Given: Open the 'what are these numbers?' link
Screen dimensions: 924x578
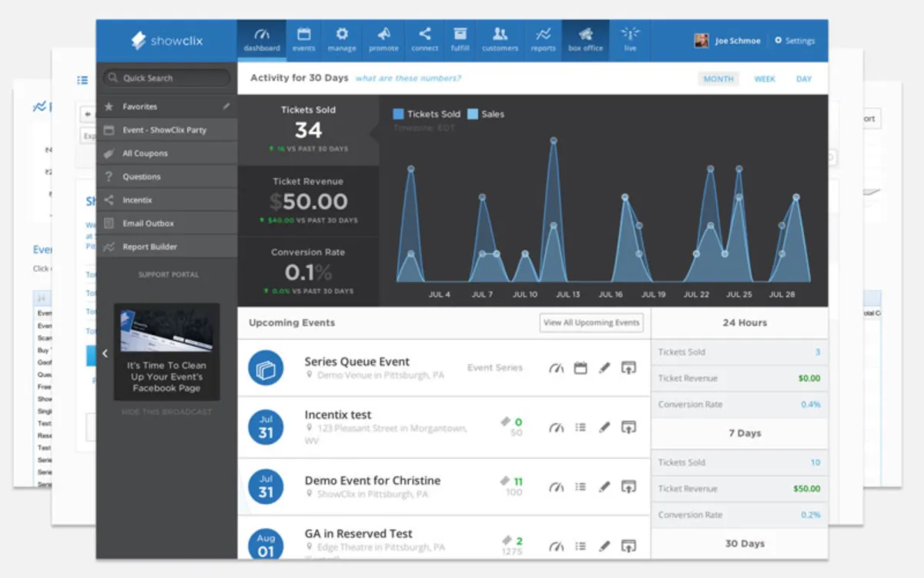Looking at the screenshot, I should click(x=408, y=79).
